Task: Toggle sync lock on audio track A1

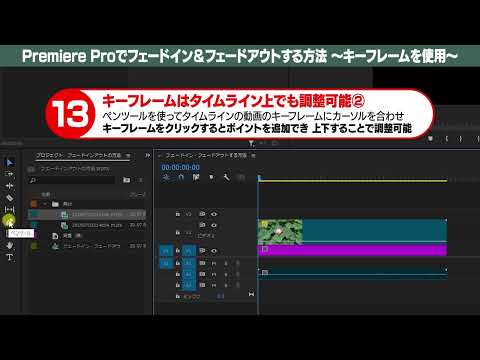Action: [202, 263]
